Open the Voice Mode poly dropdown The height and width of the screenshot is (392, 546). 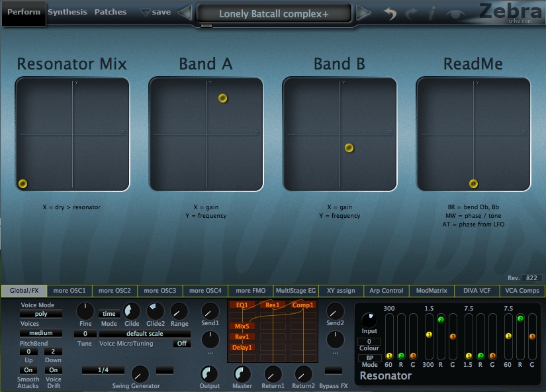(x=41, y=314)
